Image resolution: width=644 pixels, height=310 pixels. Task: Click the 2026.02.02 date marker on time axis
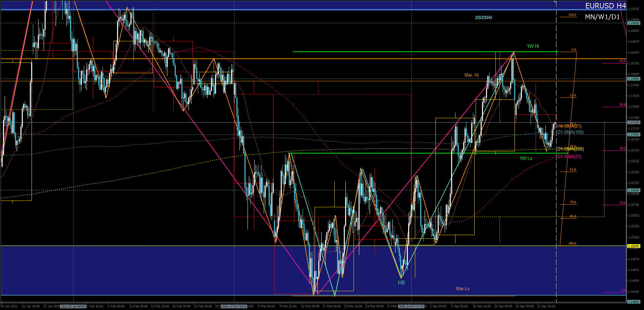(x=73, y=306)
